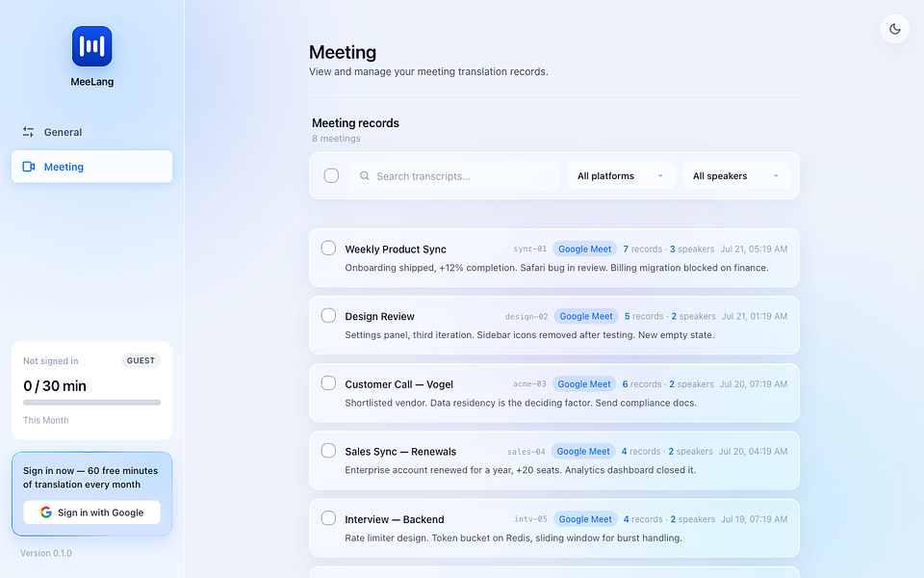
Task: Open the All platforms dropdown
Action: pos(621,175)
